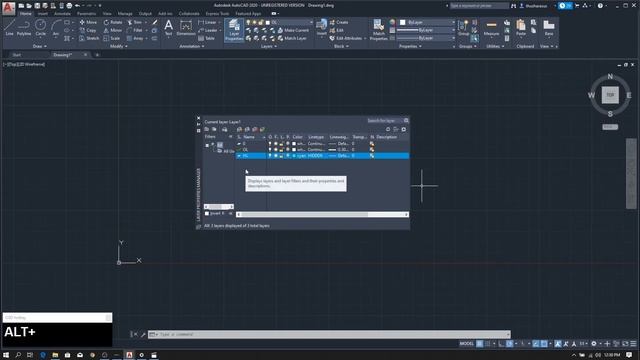Click the Stretch tool
Image resolution: width=640 pixels, height=360 pixels.
point(89,38)
